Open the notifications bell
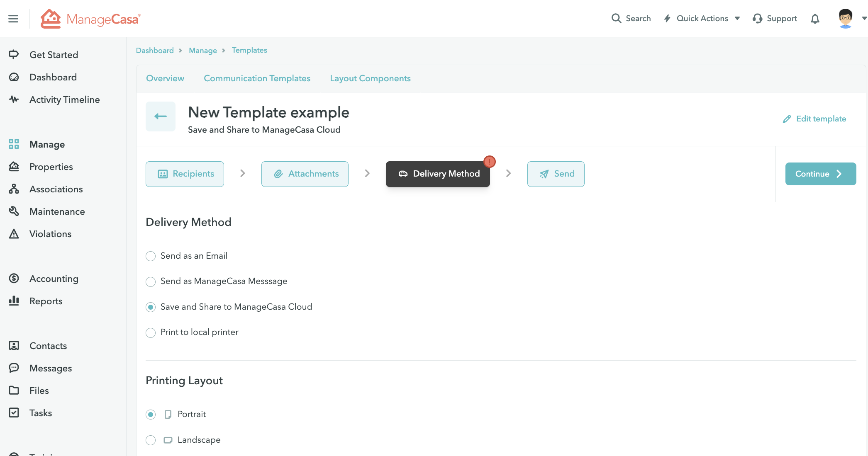The image size is (868, 456). pyautogui.click(x=815, y=19)
